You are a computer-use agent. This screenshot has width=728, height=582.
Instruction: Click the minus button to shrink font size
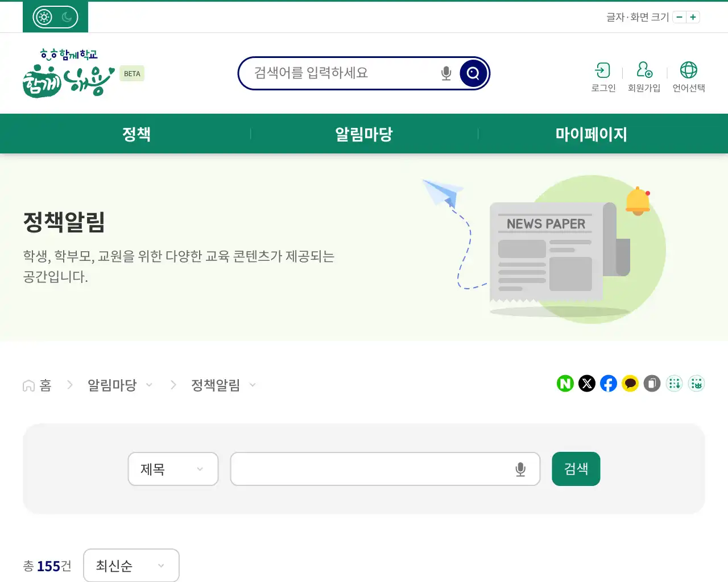coord(679,17)
